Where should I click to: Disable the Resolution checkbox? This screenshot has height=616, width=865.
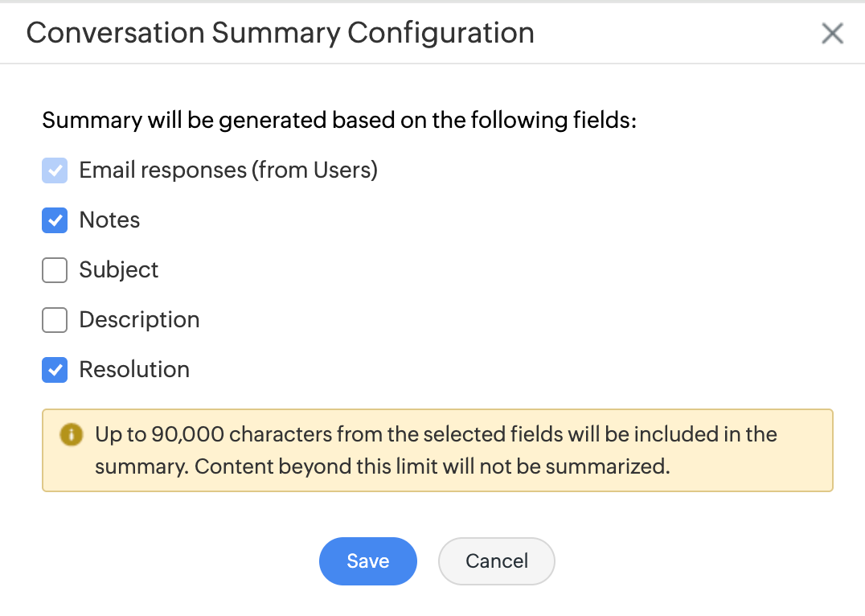(55, 370)
